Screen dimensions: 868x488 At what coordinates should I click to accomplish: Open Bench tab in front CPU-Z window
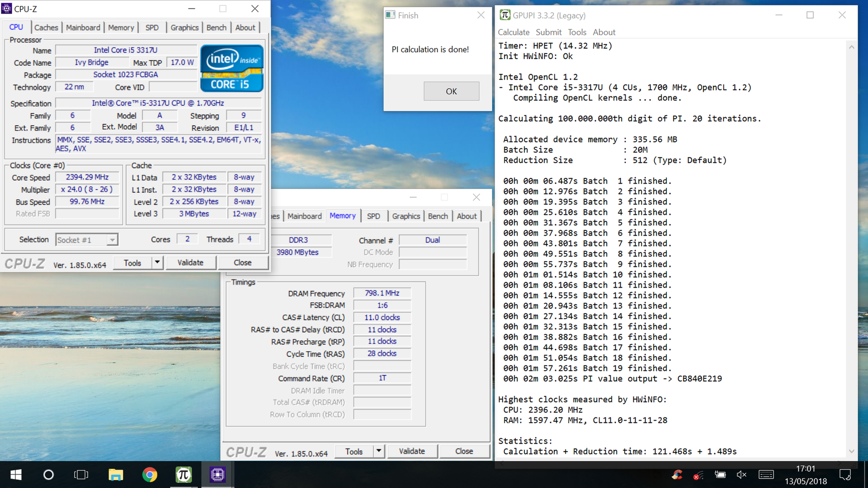[x=217, y=28]
